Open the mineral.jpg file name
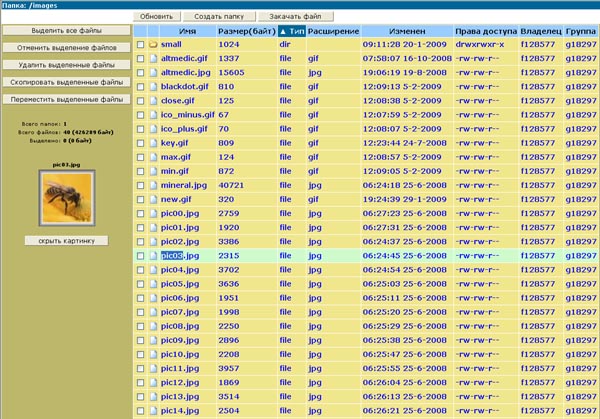600x419 pixels. coord(184,186)
